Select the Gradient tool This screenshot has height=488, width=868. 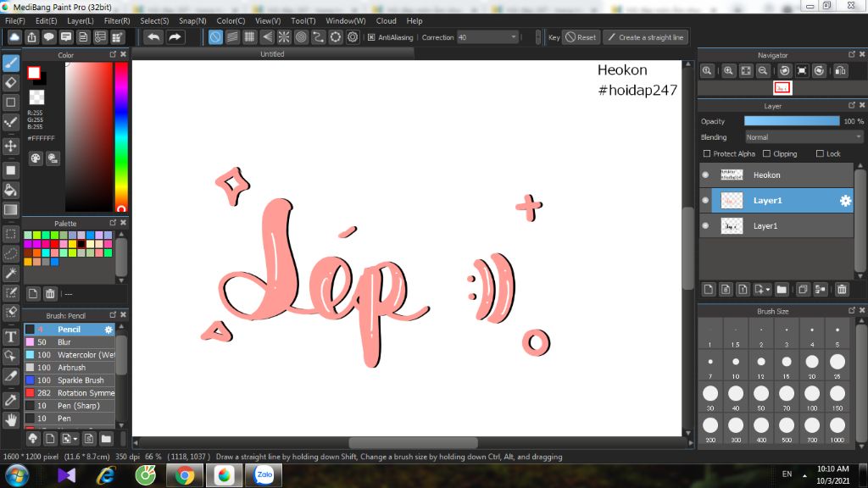tap(11, 210)
